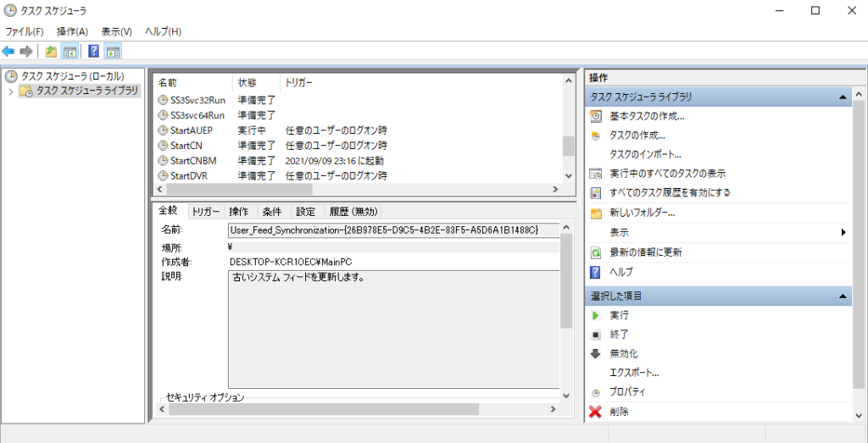
Task: Expand the タスク スケジューラ ライブラリ tree node
Action: [x=10, y=91]
